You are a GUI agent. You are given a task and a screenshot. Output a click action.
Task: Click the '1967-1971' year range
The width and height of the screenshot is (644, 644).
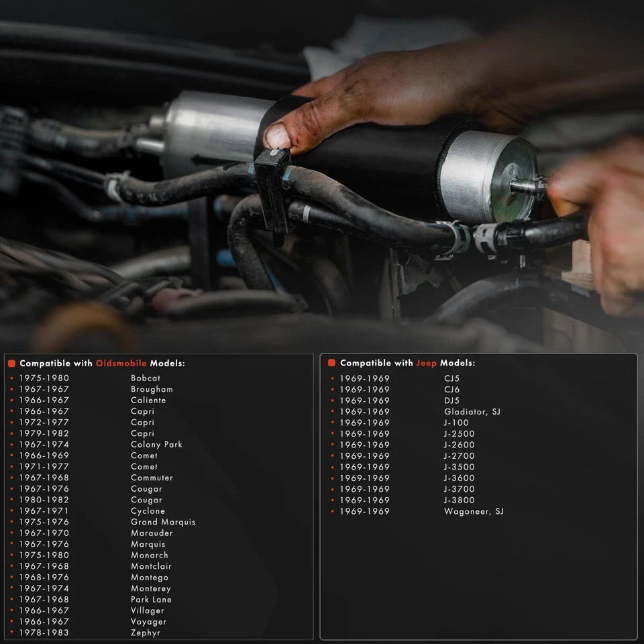tap(44, 511)
